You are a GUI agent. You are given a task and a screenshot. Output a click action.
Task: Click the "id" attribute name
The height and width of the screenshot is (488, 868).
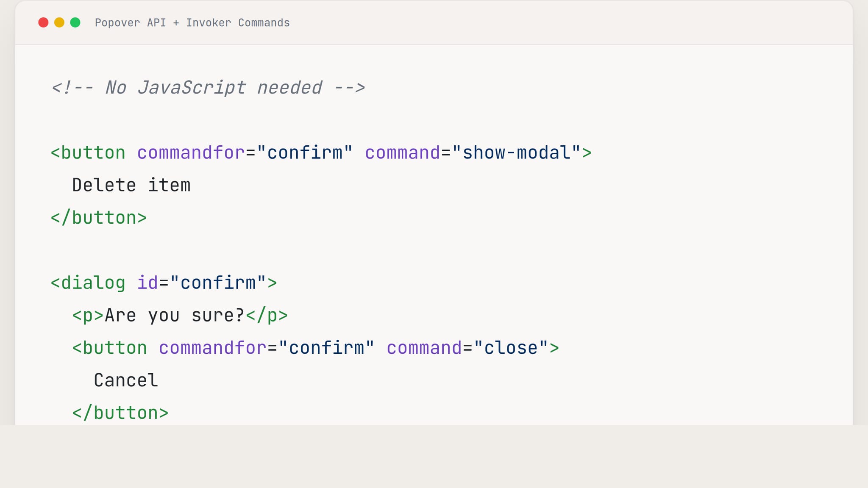point(147,283)
